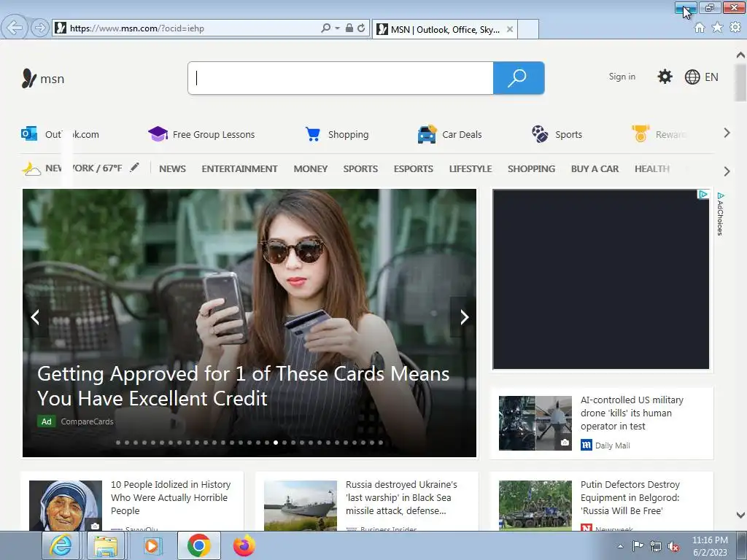Open the browser Tools gear icon
This screenshot has width=747, height=560.
click(735, 28)
